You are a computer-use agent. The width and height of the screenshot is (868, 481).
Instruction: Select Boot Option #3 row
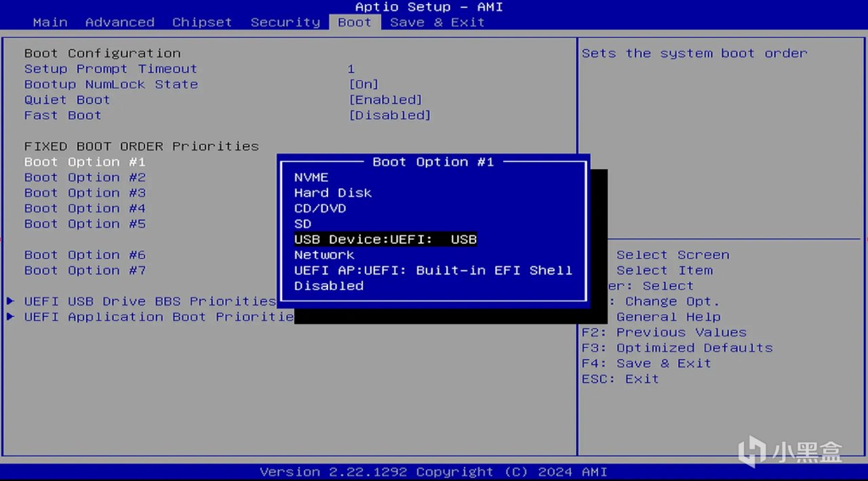click(85, 193)
